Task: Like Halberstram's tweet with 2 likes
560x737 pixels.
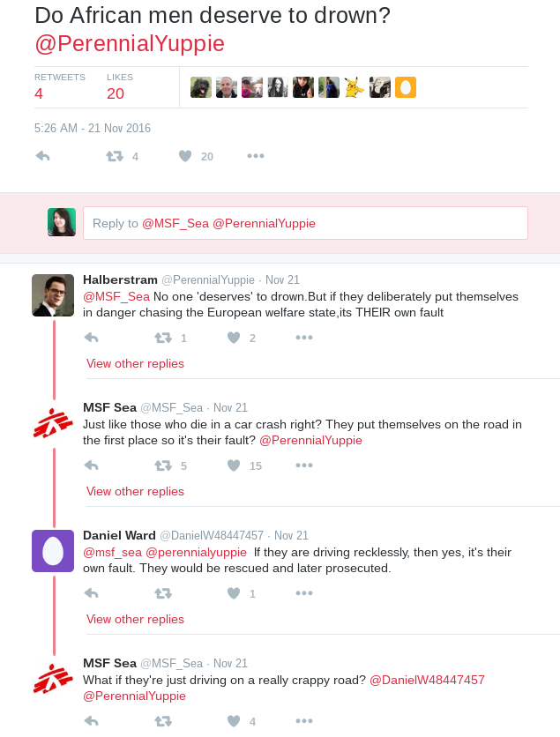Action: coord(234,338)
